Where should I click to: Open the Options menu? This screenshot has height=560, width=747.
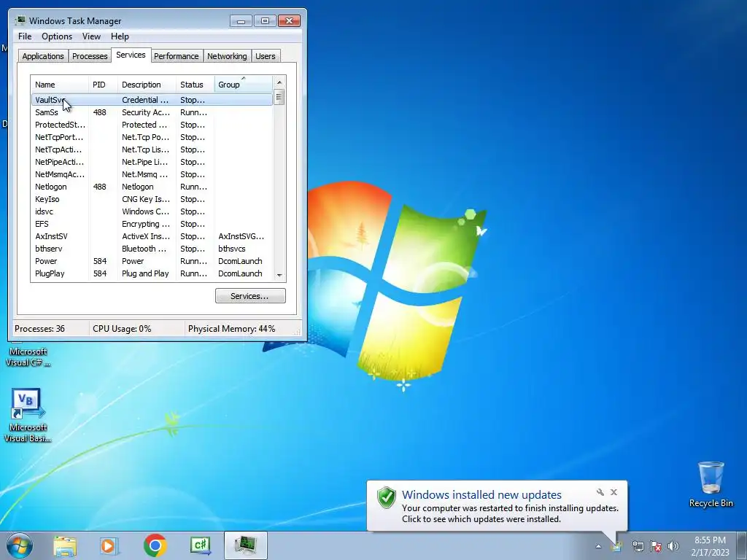[x=57, y=36]
